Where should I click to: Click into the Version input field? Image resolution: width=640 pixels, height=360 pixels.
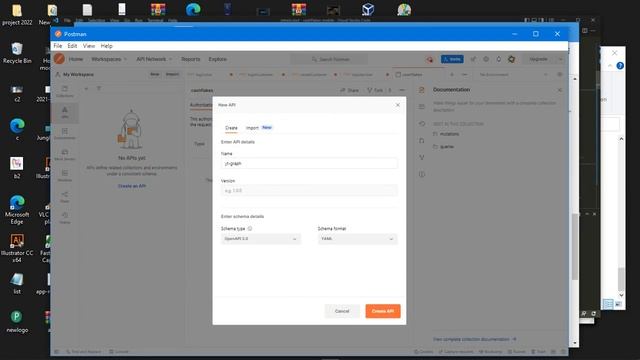point(309,191)
